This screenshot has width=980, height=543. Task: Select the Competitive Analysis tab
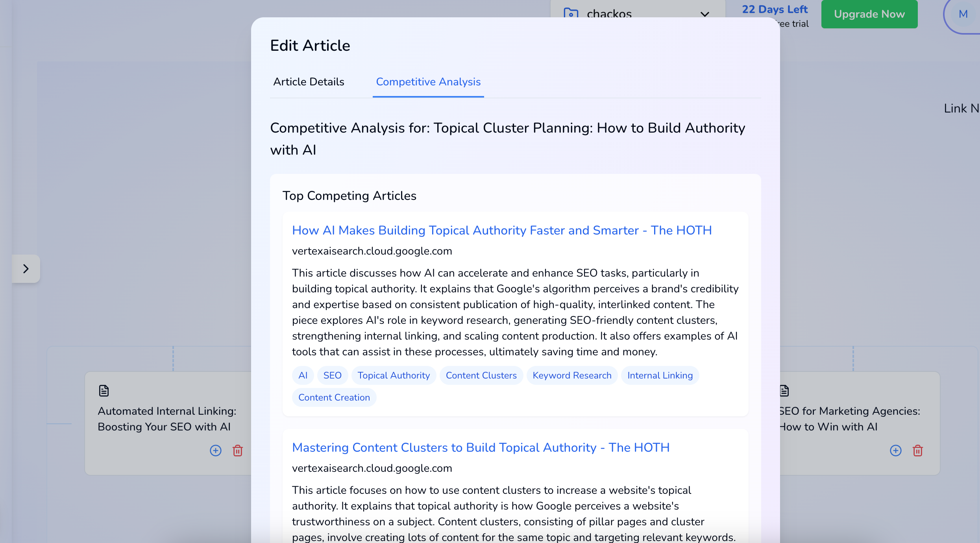(428, 81)
